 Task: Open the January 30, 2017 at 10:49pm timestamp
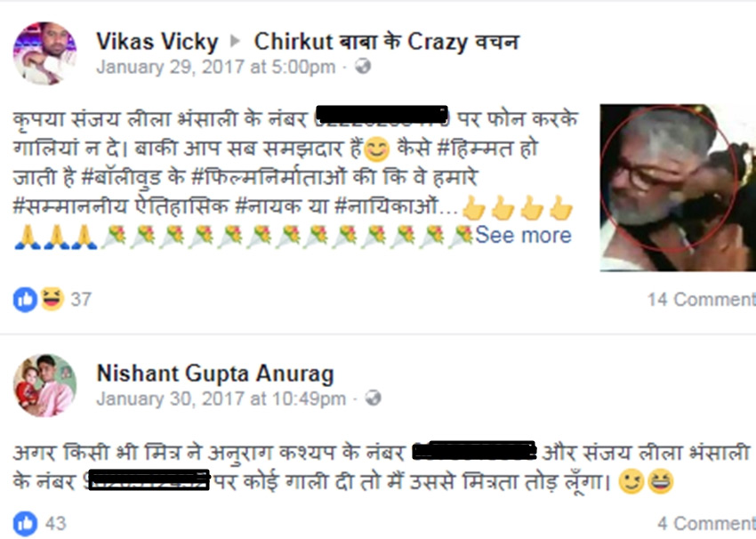[x=221, y=398]
